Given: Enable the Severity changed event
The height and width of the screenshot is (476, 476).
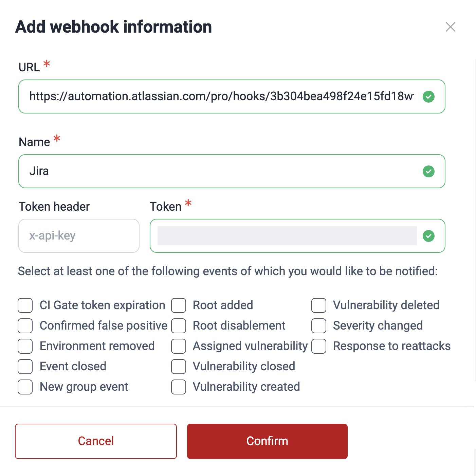Looking at the screenshot, I should point(318,325).
